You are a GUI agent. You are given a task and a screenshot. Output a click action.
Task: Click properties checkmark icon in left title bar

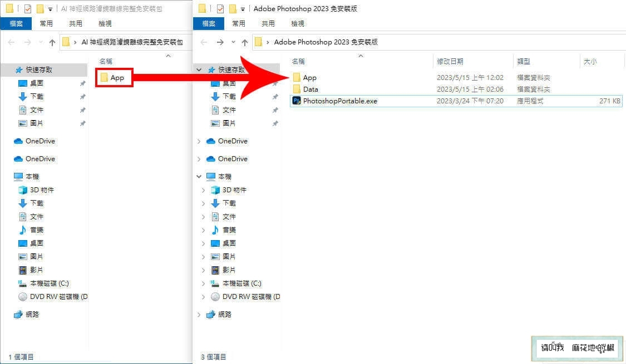pyautogui.click(x=28, y=8)
